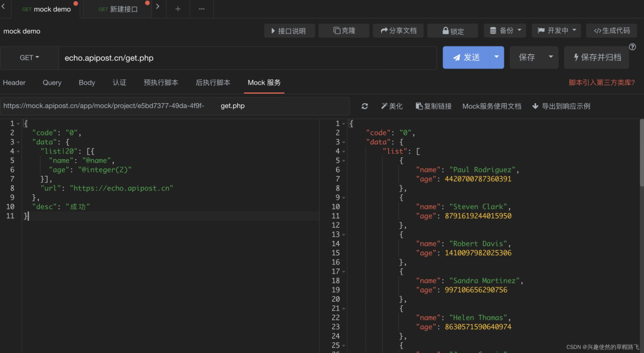Open the 备份 backup dropdown
Screen dimensions: 644x353
click(x=505, y=30)
